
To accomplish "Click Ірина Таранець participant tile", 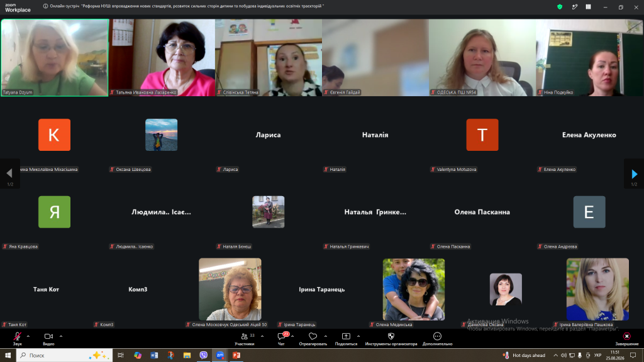I will 321,289.
